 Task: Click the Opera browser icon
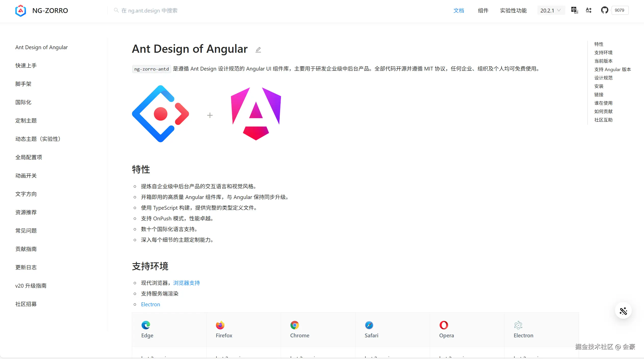(444, 325)
